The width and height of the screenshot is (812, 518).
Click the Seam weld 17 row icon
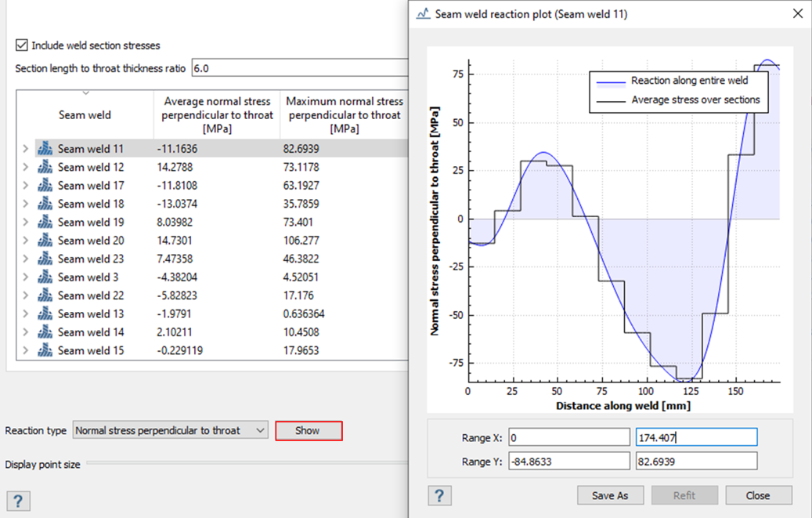pyautogui.click(x=45, y=186)
